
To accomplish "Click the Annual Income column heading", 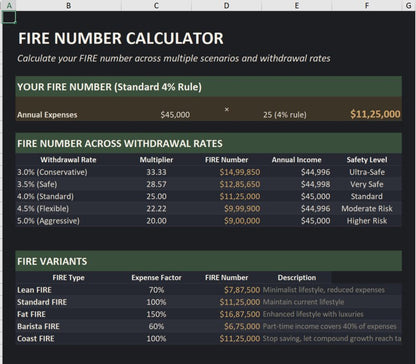I will pyautogui.click(x=296, y=160).
